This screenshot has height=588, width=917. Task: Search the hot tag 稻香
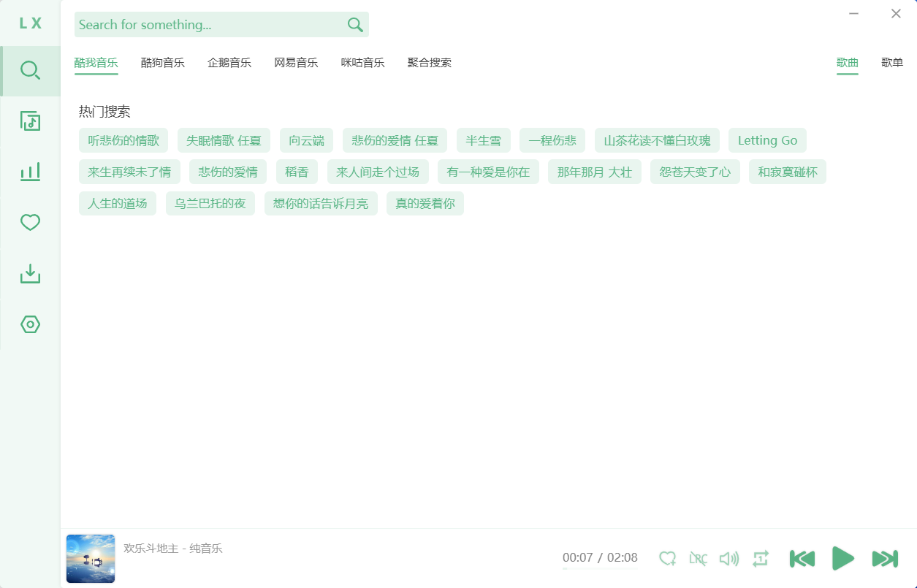(x=297, y=172)
